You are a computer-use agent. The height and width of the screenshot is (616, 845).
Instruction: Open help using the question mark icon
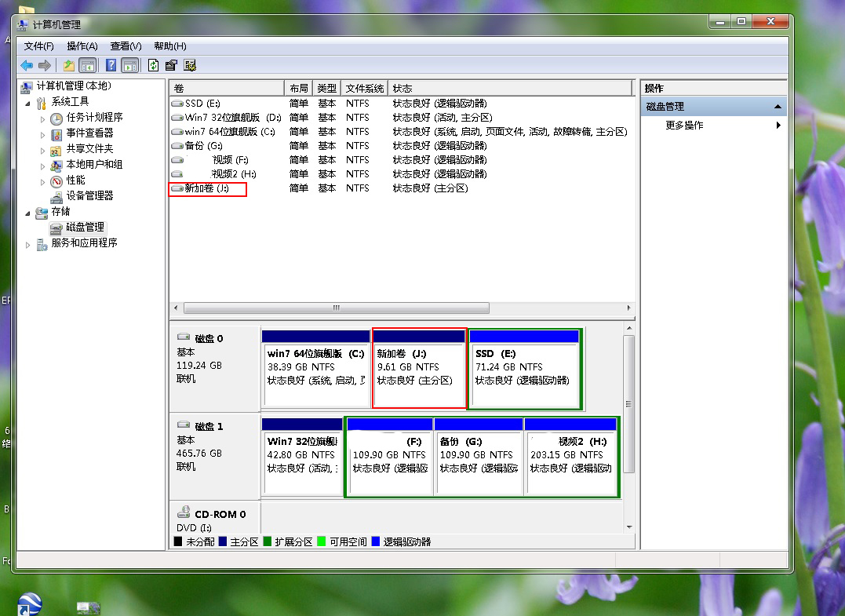click(111, 65)
